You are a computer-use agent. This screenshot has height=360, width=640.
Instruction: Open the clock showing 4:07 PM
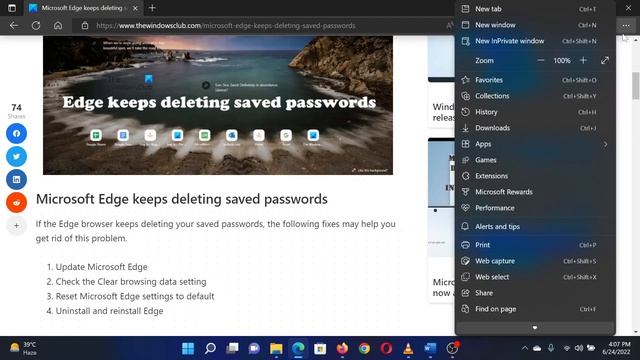pos(616,348)
